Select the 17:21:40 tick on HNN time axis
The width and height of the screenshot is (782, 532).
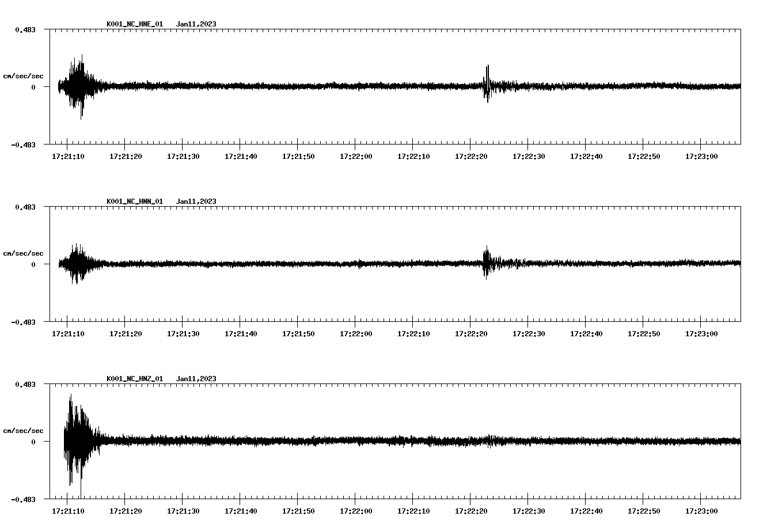(x=241, y=333)
